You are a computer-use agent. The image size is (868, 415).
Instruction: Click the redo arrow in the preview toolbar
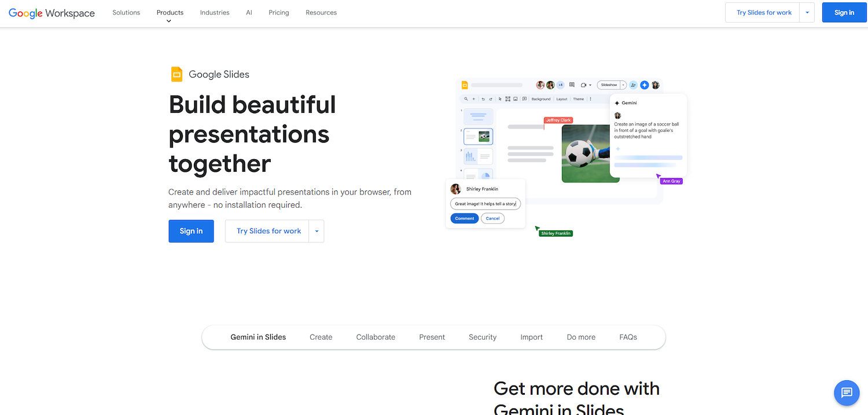491,99
